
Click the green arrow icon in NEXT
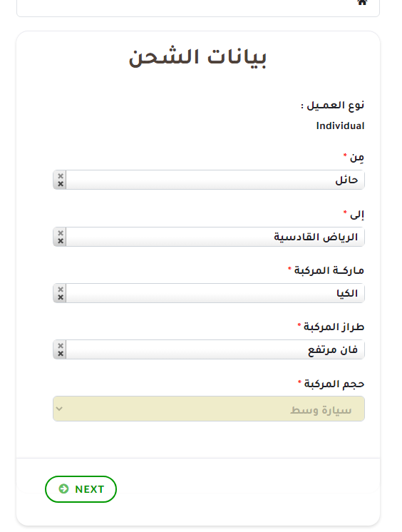pos(63,488)
